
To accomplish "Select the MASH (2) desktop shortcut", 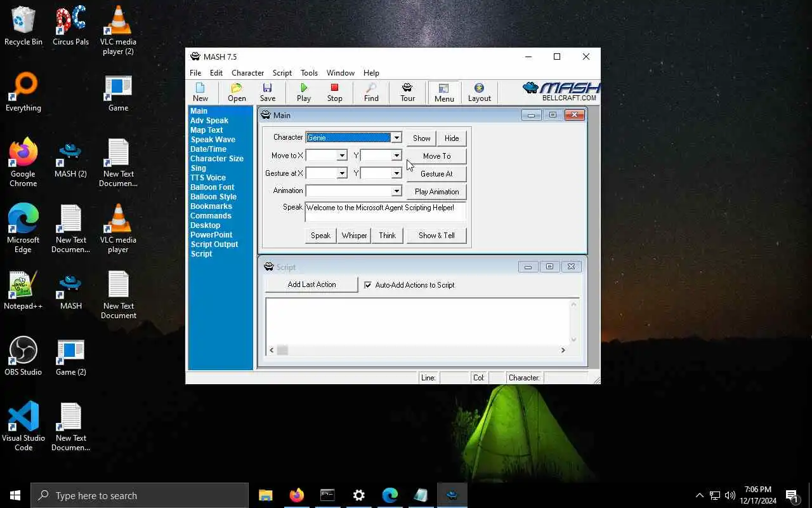I will click(71, 159).
